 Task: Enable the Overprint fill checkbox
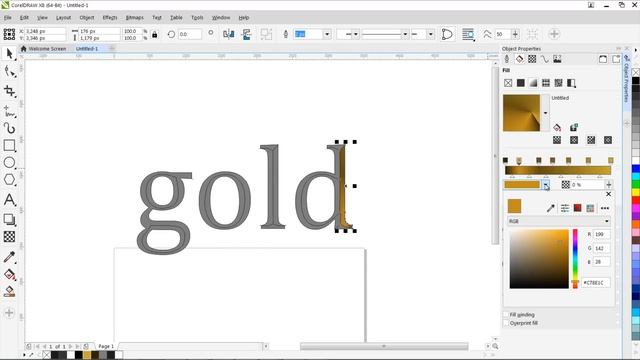pyautogui.click(x=506, y=323)
